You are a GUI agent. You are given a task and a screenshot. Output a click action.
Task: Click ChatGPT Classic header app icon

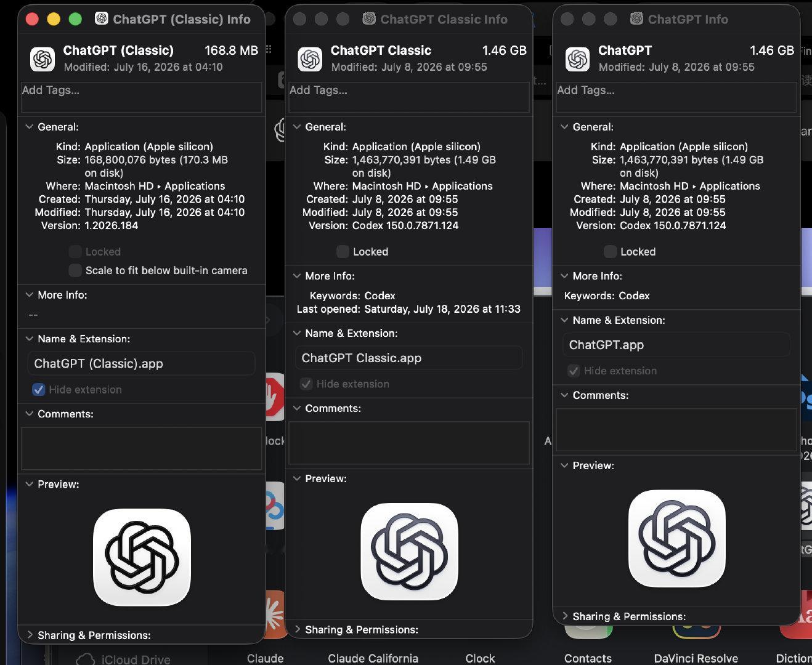[x=310, y=59]
